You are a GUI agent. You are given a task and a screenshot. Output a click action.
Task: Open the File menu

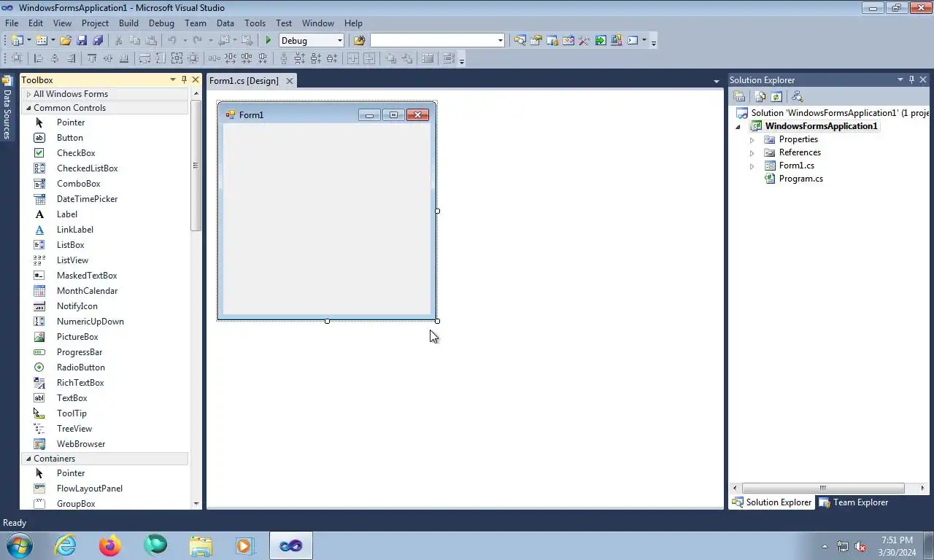pos(12,23)
